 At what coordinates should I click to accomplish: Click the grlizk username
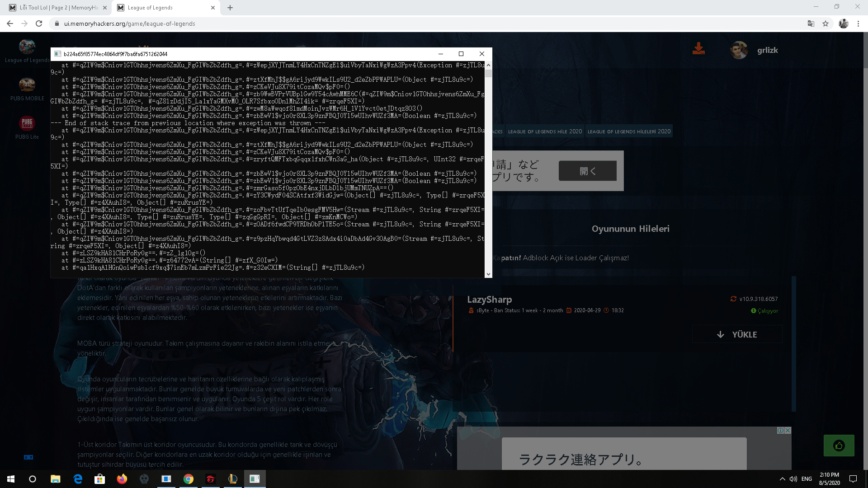768,50
